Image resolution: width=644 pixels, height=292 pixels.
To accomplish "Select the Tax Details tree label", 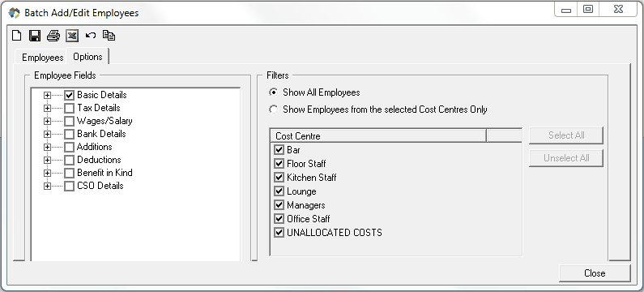I will [x=99, y=108].
